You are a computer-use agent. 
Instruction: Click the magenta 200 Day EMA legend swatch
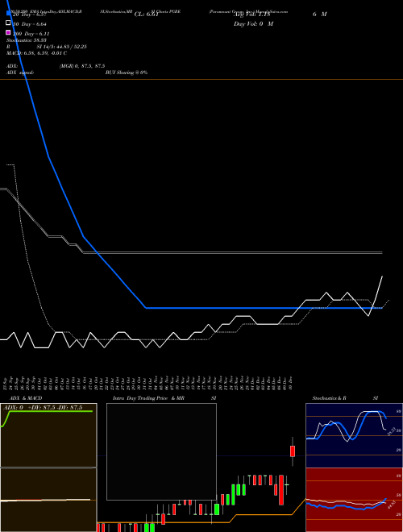9,32
